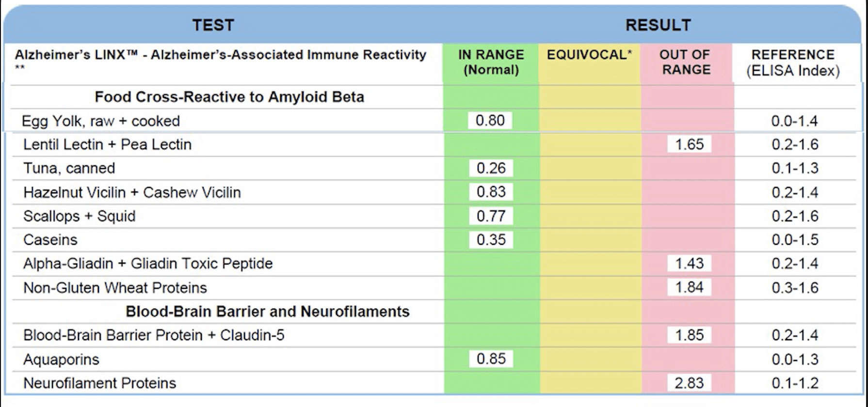The height and width of the screenshot is (407, 868).
Task: Click the Aquaporins result value 0.85
Action: coord(491,359)
